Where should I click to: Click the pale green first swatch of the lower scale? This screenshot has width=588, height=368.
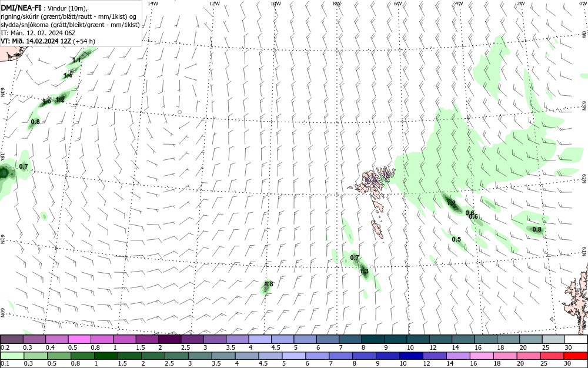pos(12,356)
